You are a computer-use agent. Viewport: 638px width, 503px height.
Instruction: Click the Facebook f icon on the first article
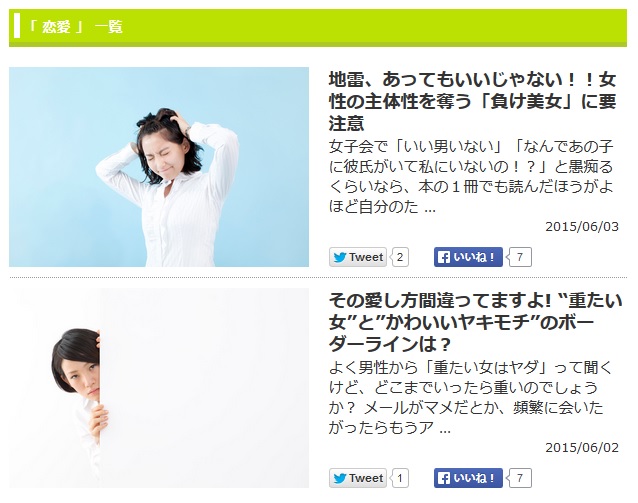tap(444, 257)
